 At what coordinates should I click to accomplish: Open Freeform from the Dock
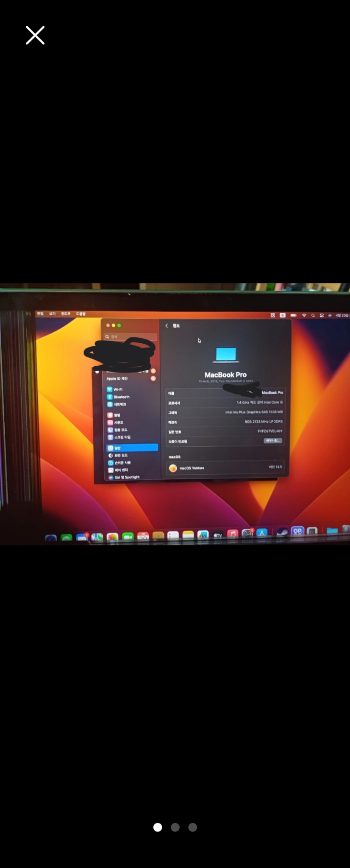click(203, 535)
